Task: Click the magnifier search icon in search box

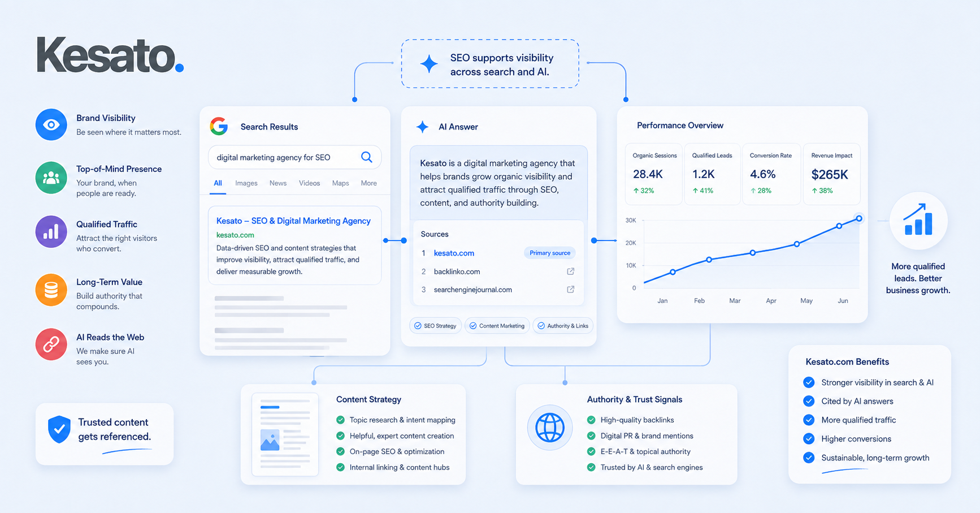Action: click(367, 157)
